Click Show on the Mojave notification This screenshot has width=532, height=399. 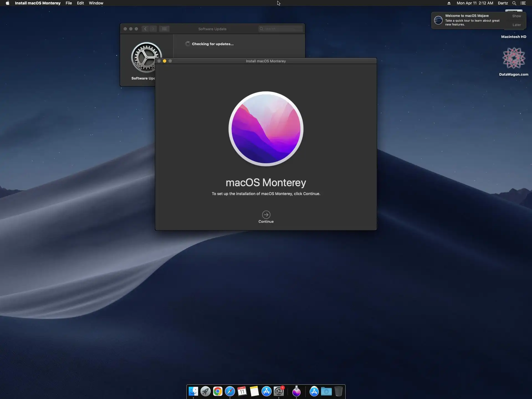click(x=516, y=16)
